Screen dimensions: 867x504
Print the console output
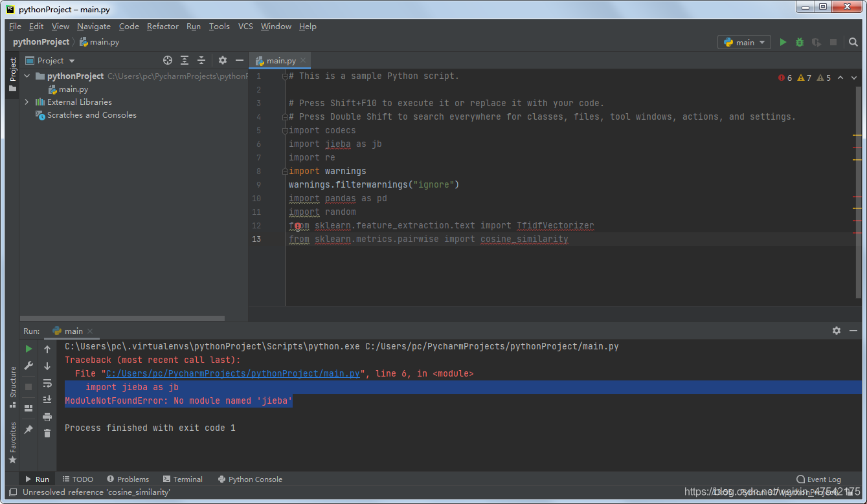tap(47, 417)
